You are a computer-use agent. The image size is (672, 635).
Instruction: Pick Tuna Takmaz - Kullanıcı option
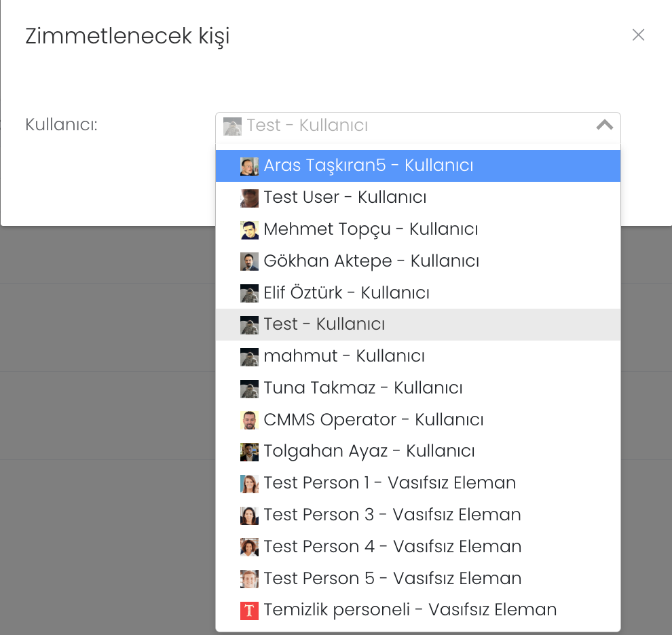pos(363,388)
